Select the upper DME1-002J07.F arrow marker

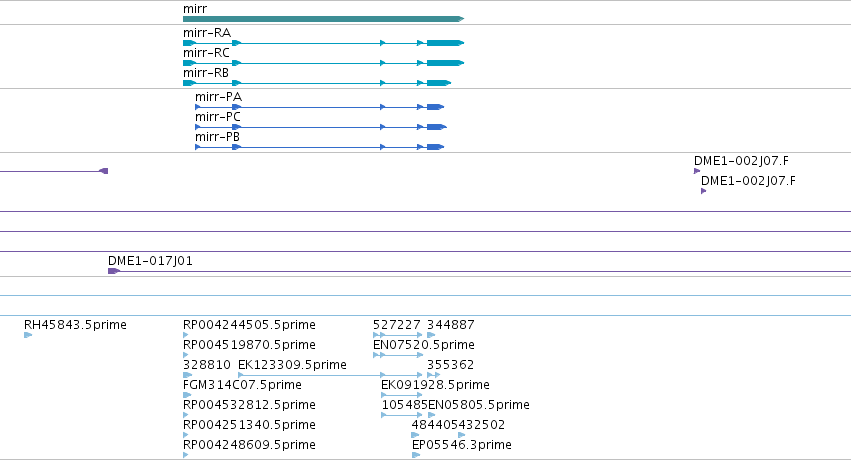(697, 171)
